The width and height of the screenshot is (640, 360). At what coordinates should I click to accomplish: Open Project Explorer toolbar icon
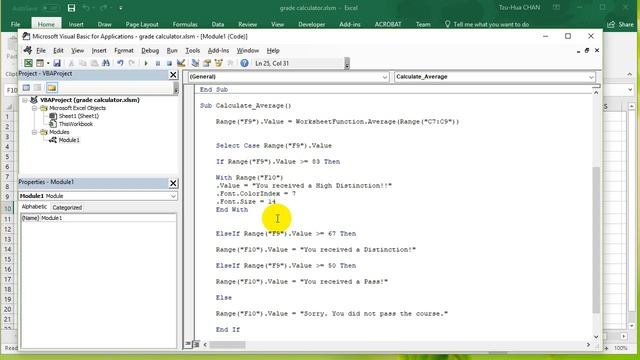click(195, 63)
